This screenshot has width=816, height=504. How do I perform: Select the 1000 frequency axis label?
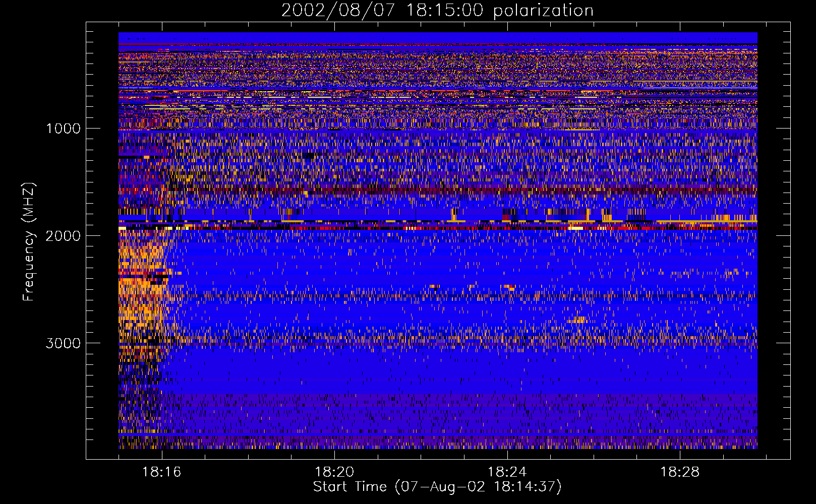64,129
